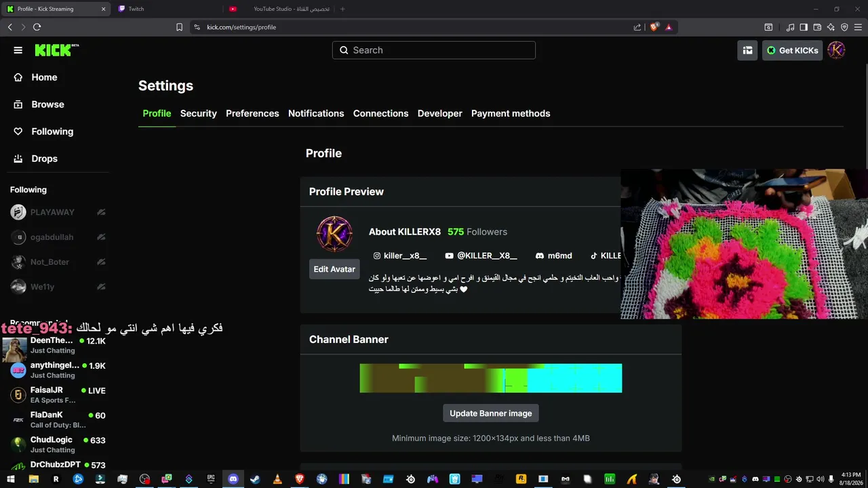Open the Brave browser main menu

coord(858,27)
